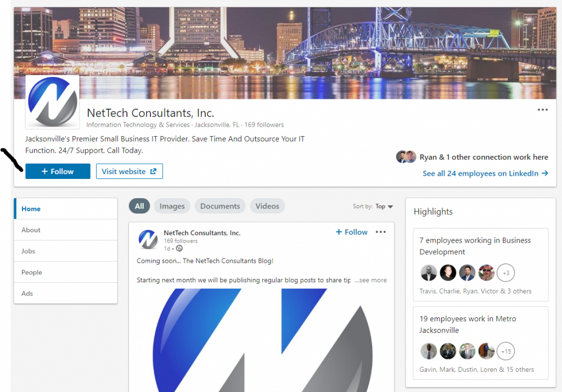
Task: Click Victor's avatar in Business Development
Action: [486, 272]
